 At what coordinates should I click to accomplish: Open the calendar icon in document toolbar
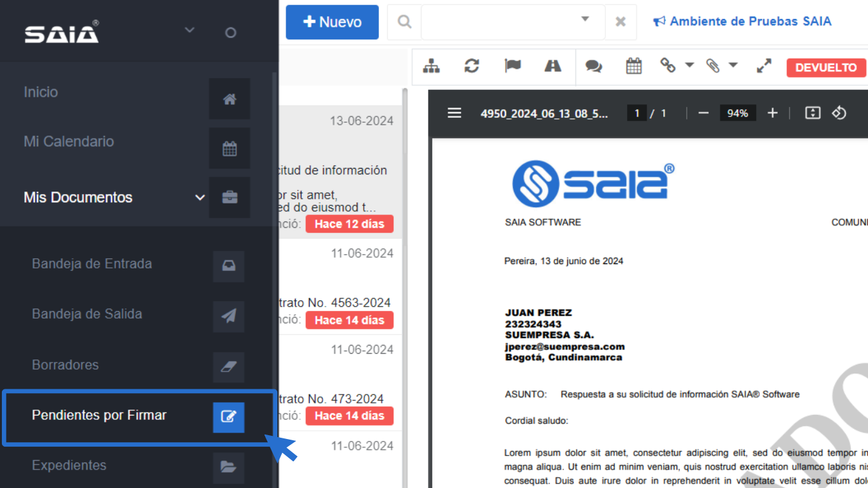click(633, 66)
